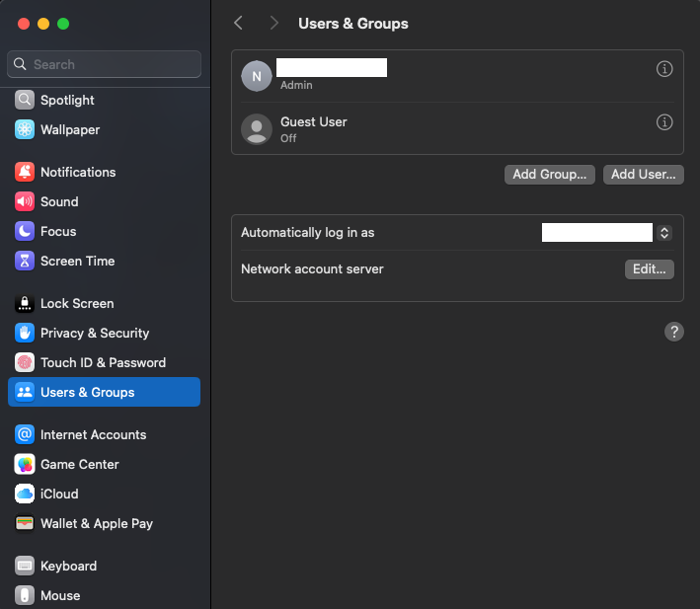Show info for the Admin user

(x=664, y=69)
